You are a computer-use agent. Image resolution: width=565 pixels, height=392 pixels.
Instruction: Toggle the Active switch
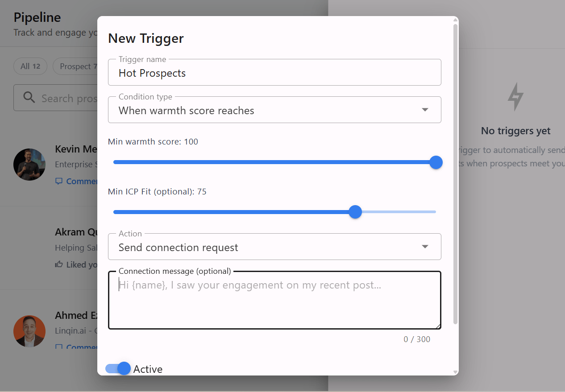click(118, 368)
